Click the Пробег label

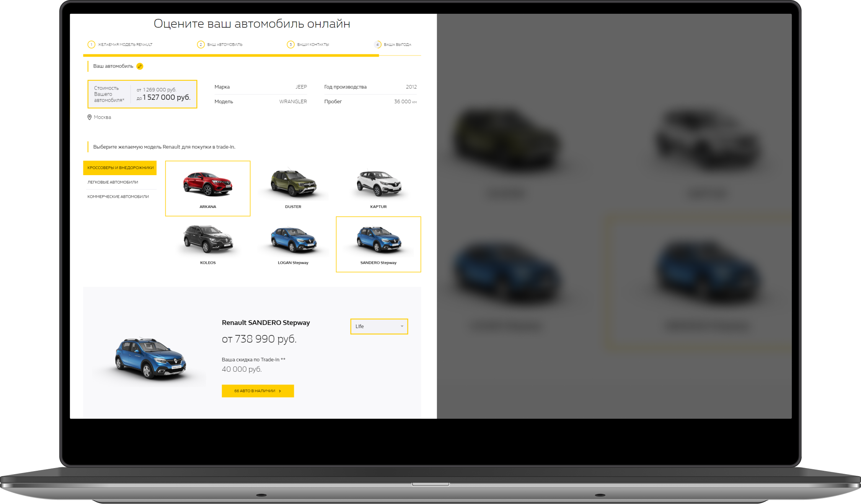pos(333,101)
